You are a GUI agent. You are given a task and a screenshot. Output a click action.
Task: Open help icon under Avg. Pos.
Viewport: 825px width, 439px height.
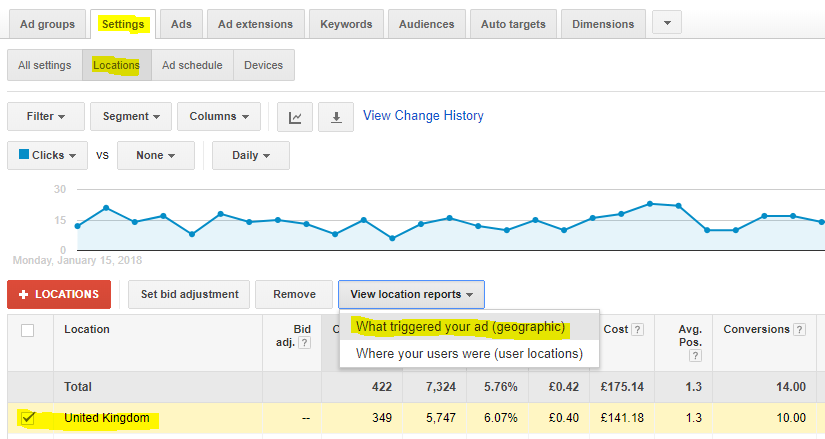coord(695,356)
